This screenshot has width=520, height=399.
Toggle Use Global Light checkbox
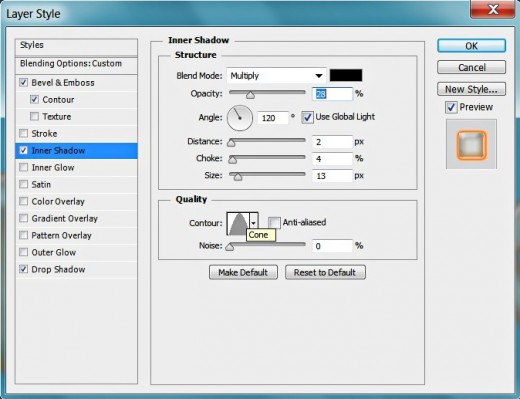coord(307,117)
